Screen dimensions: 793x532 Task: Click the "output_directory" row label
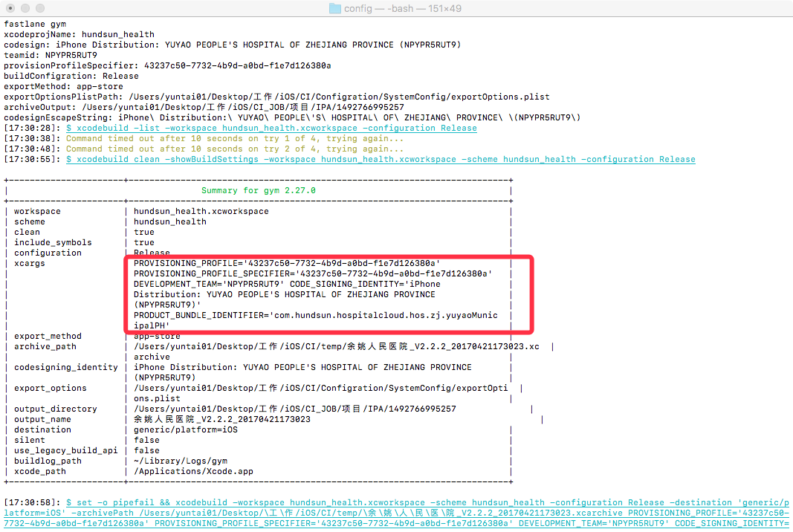point(56,409)
